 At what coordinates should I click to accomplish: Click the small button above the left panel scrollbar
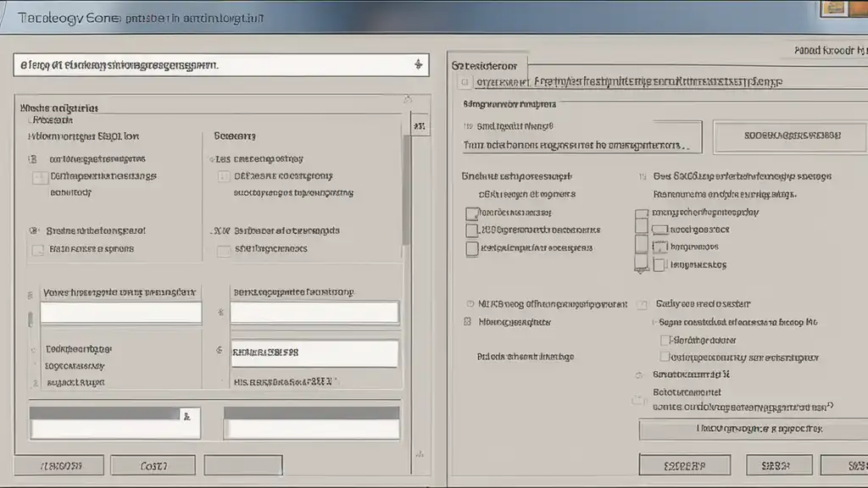(418, 125)
